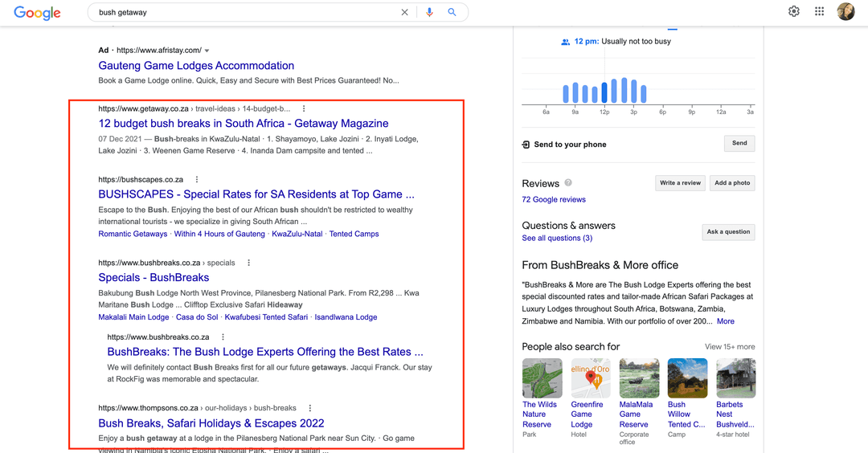Open Romantic Getaways sitelink
The width and height of the screenshot is (868, 453).
133,234
